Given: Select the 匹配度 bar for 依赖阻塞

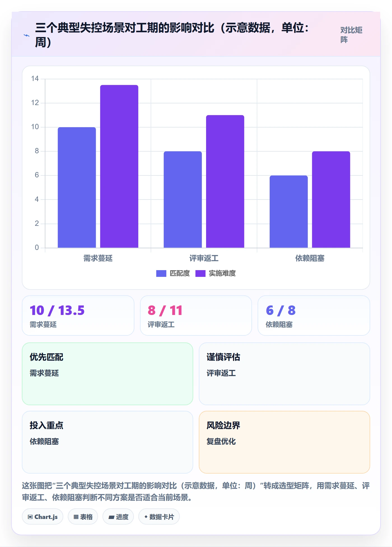Looking at the screenshot, I should click(289, 212).
